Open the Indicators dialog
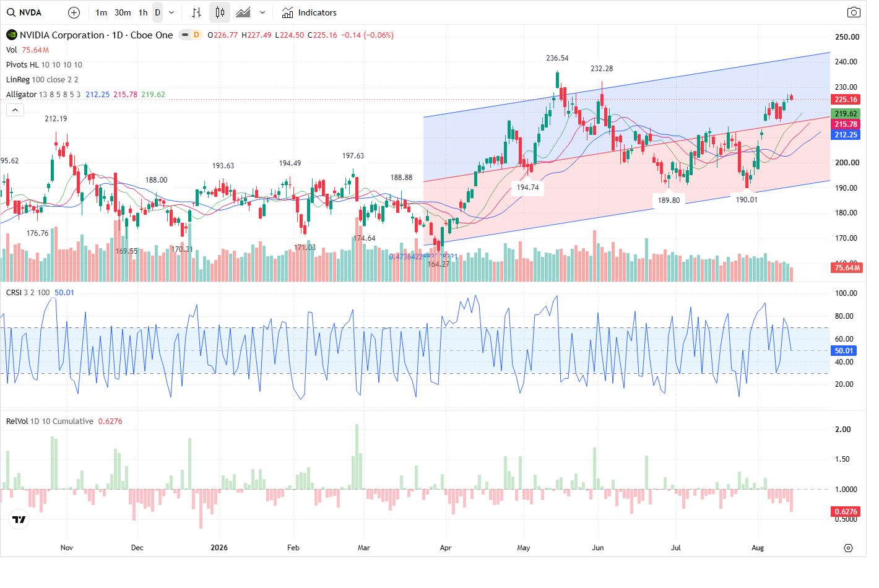 coord(309,12)
